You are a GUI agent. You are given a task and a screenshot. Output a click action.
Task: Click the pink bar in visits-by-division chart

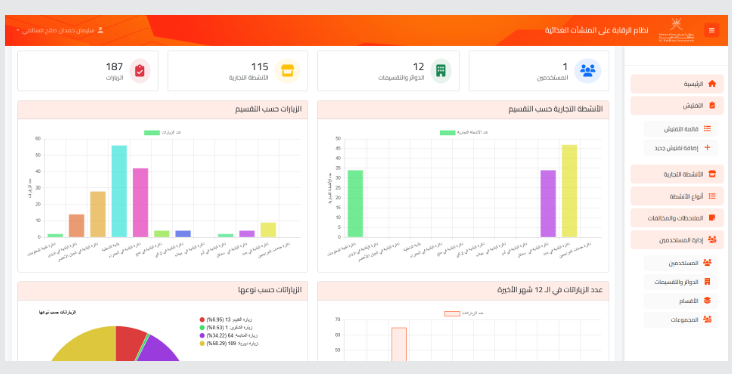coord(141,203)
